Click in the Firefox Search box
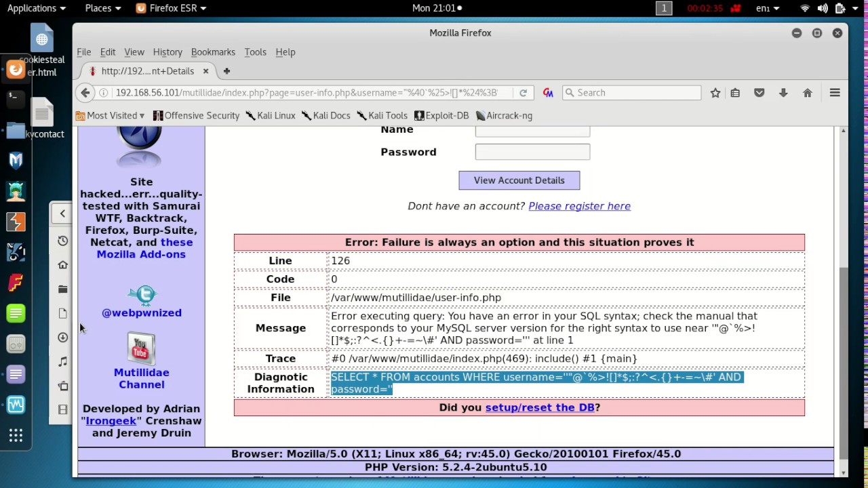 point(631,93)
